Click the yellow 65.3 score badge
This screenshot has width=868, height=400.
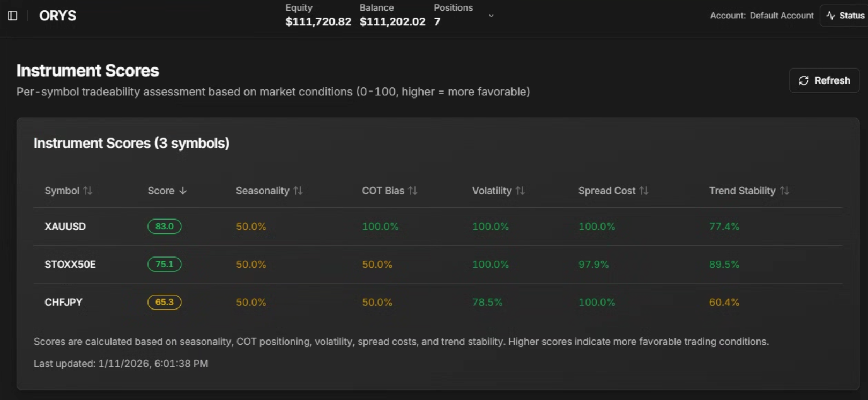tap(164, 303)
